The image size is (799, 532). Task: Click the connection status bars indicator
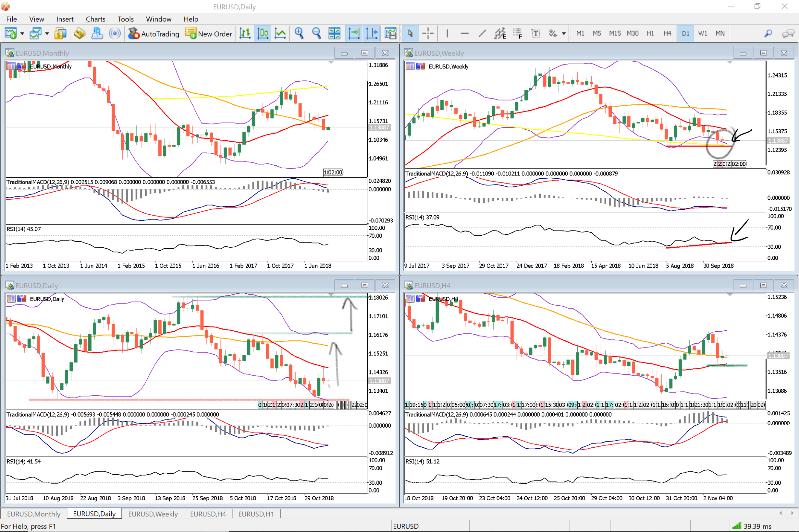pyautogui.click(x=736, y=526)
